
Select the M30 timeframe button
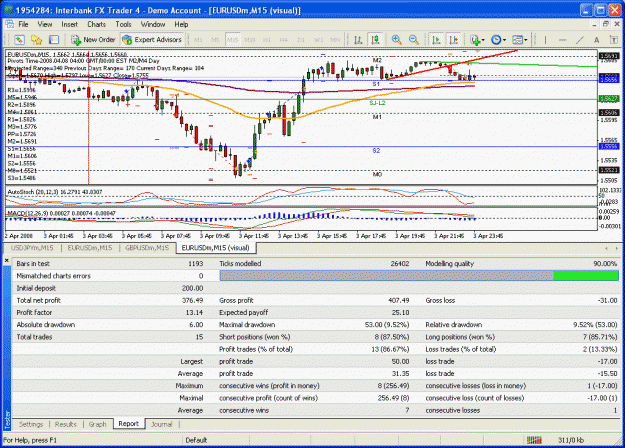tap(250, 40)
